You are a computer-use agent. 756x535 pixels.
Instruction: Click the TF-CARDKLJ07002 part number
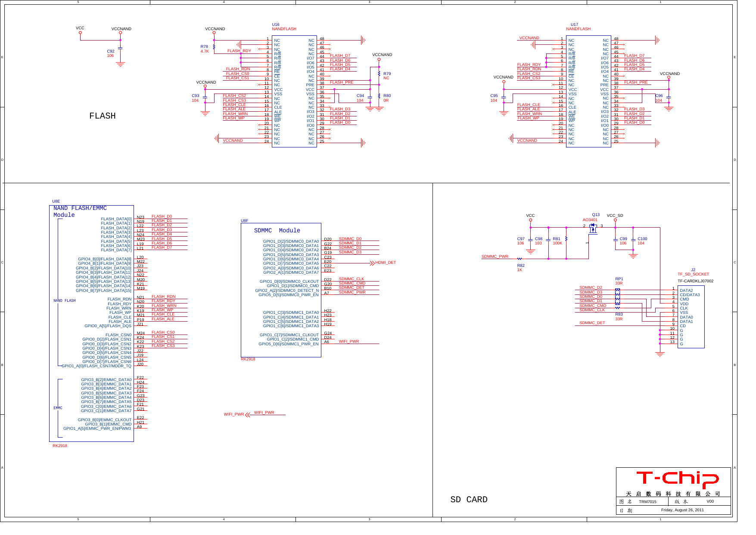pos(695,281)
